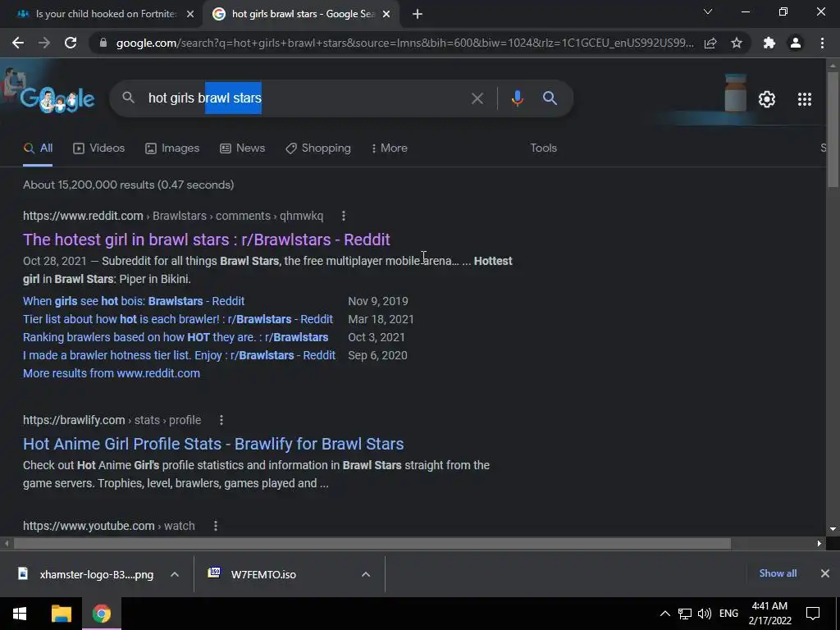Close the Fortnite tab
Viewport: 840px width, 630px height.
click(190, 14)
